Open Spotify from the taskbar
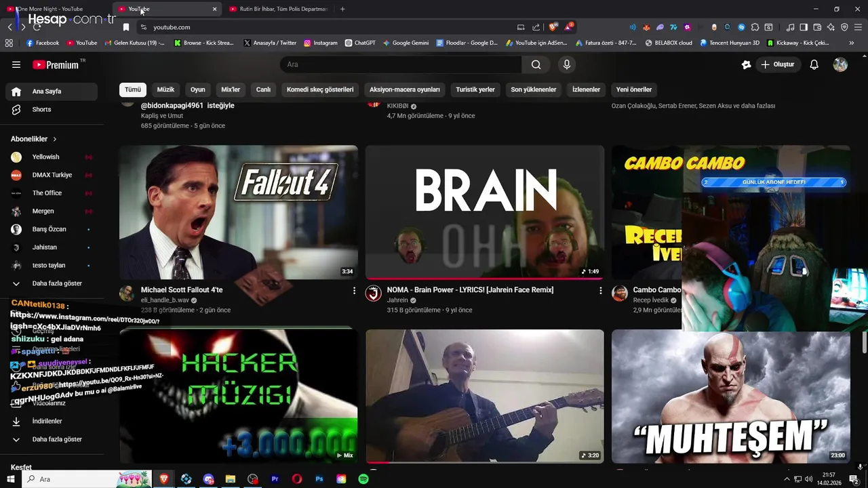Viewport: 868px width, 488px height. [363, 479]
